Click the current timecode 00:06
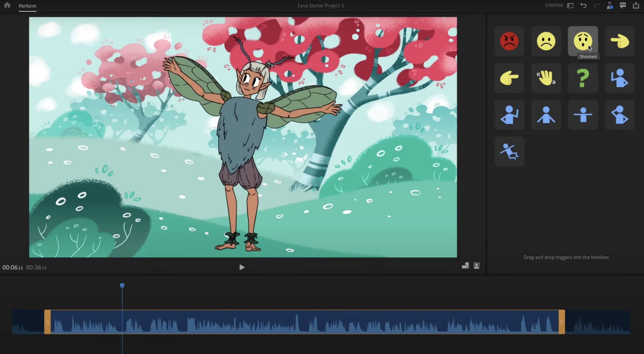644x354 pixels. point(13,267)
